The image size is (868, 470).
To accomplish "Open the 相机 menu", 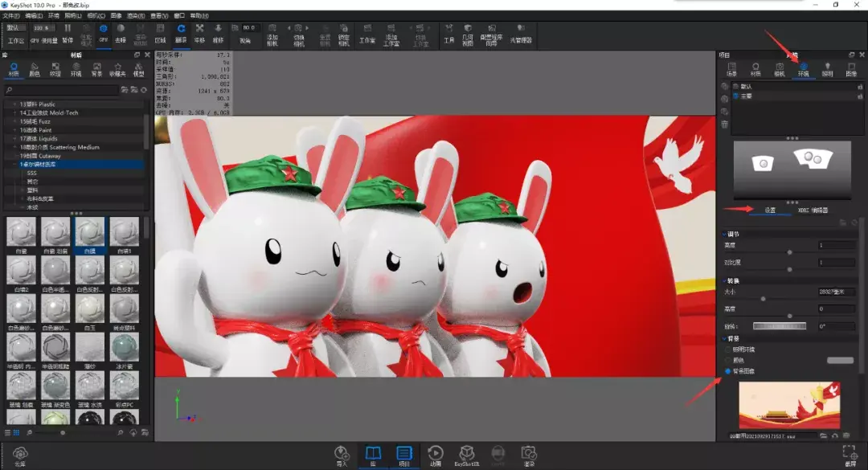I will pyautogui.click(x=96, y=15).
